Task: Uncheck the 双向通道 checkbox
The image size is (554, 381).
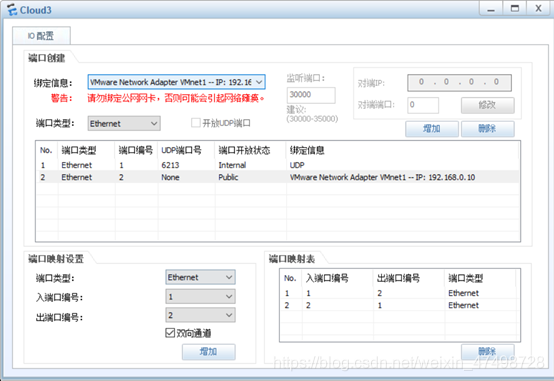Action: [x=170, y=333]
